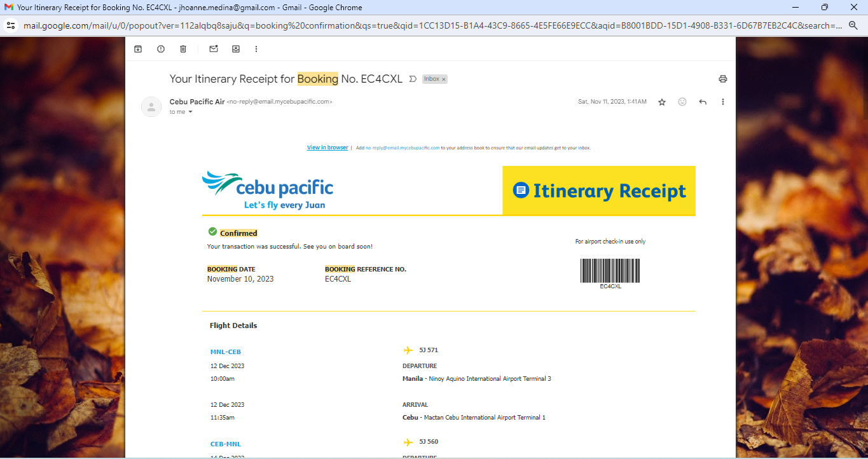Click the yellow plane icon beside 5J 560
This screenshot has width=868, height=459.
click(408, 442)
